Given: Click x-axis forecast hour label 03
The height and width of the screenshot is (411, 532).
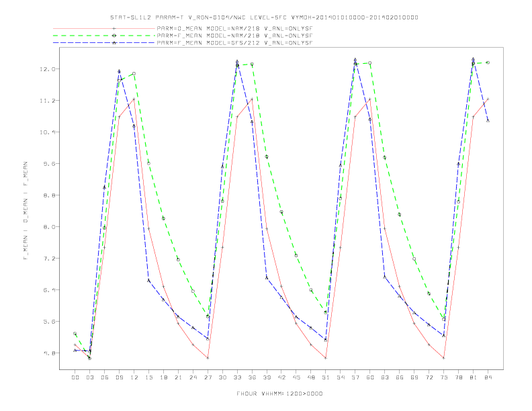Looking at the screenshot, I should (89, 377).
